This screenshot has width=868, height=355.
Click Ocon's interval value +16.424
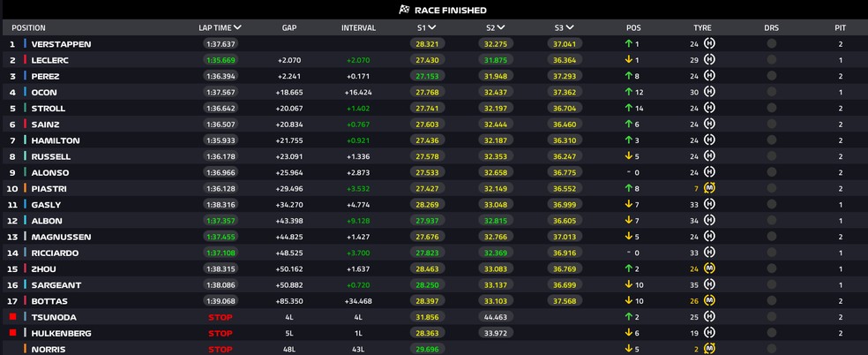point(358,92)
